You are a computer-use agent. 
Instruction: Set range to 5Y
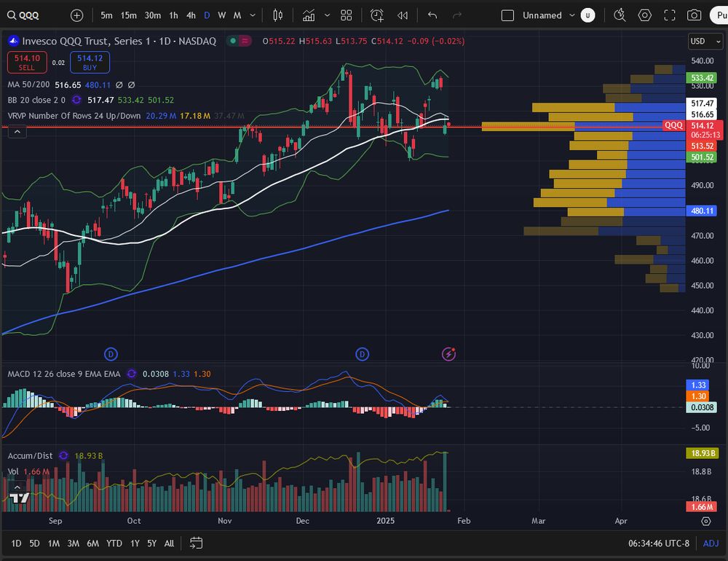tap(152, 544)
